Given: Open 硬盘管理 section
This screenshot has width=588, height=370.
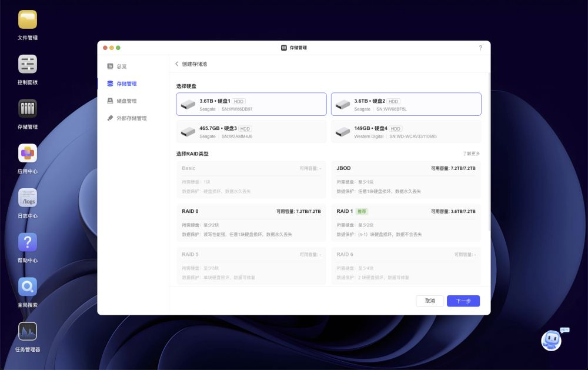Looking at the screenshot, I should (x=126, y=101).
